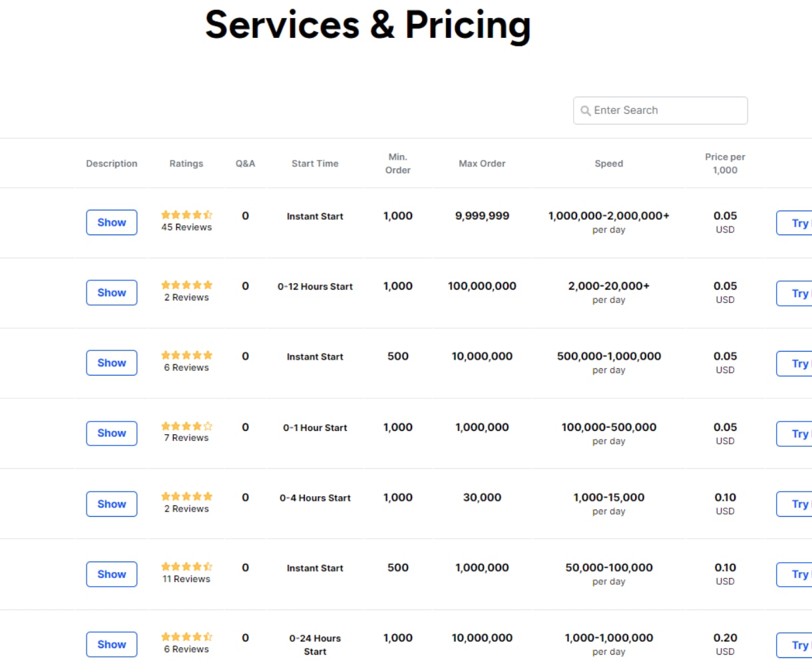Click the Try button in the 0.20 USD row
Screen dimensions: 812x672
pyautogui.click(x=794, y=645)
